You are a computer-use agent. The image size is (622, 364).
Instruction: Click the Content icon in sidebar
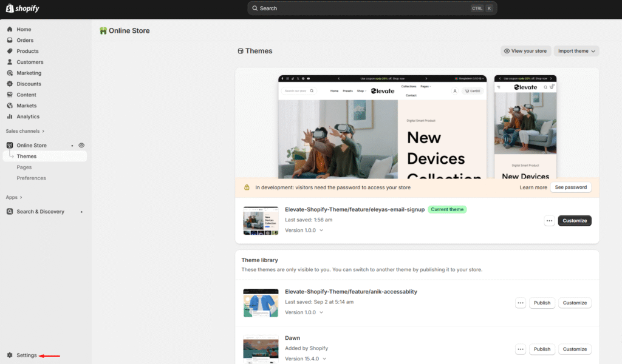[x=10, y=95]
